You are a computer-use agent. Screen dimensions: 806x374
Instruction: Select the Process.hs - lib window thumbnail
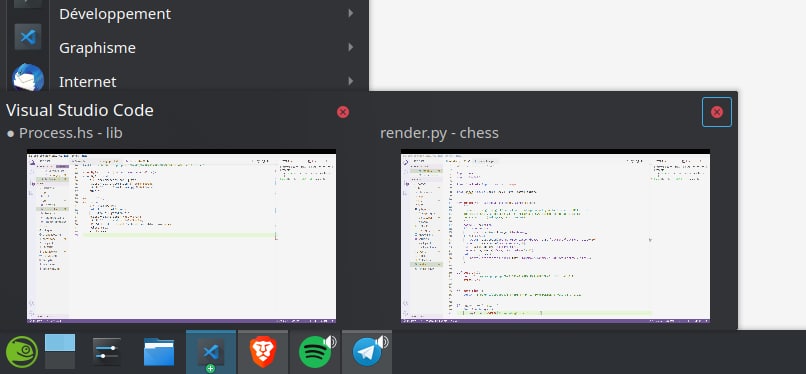pos(181,236)
